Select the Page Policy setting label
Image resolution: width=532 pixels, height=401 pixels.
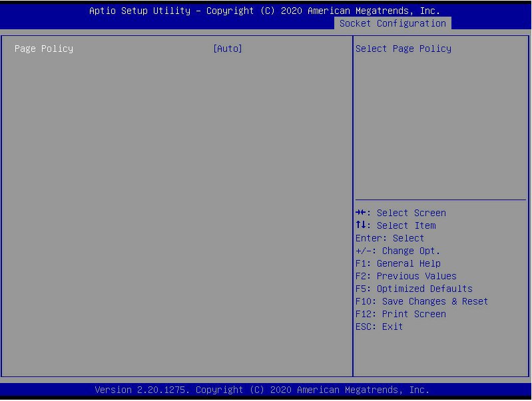pos(44,49)
